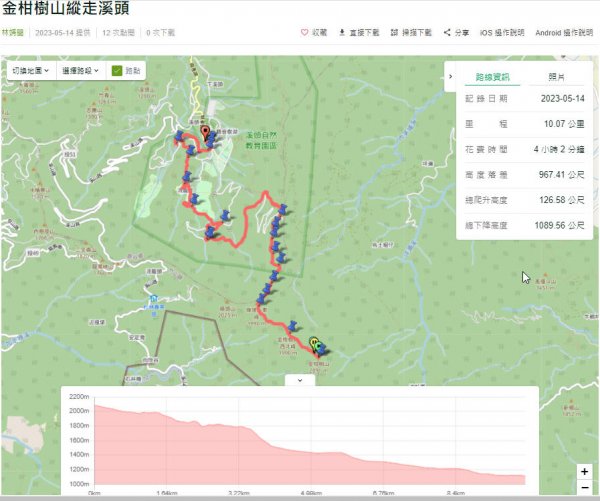Click the 967.41 公尺 elevation difference value

[x=561, y=175]
